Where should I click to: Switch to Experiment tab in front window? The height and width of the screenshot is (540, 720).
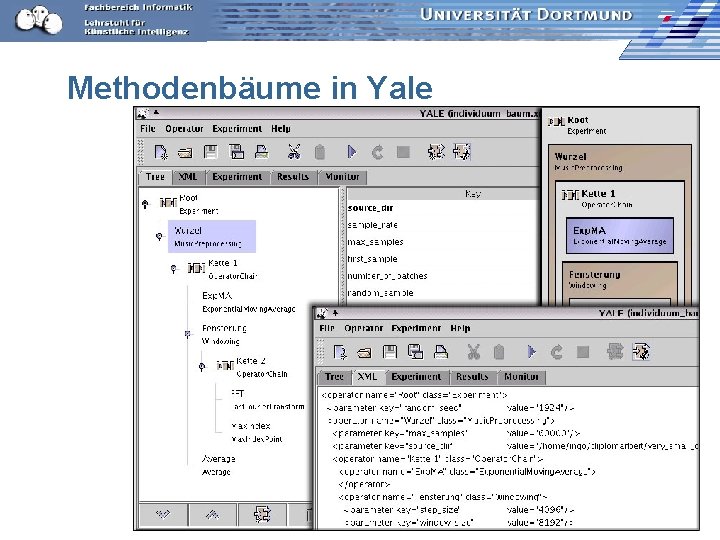(416, 377)
